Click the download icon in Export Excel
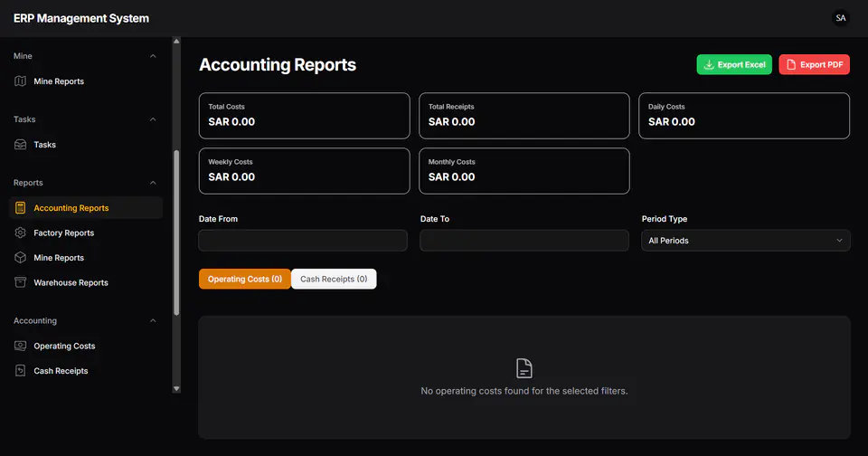 709,65
